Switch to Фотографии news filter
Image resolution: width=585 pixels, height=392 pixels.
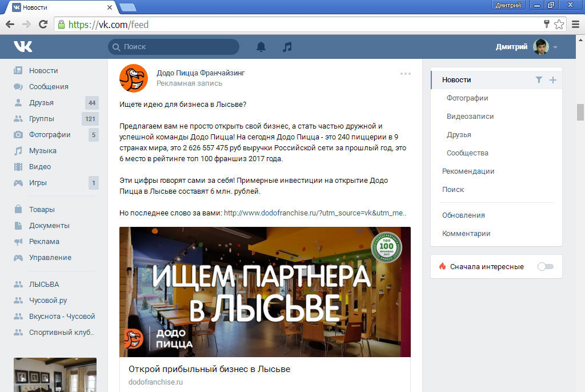(467, 98)
